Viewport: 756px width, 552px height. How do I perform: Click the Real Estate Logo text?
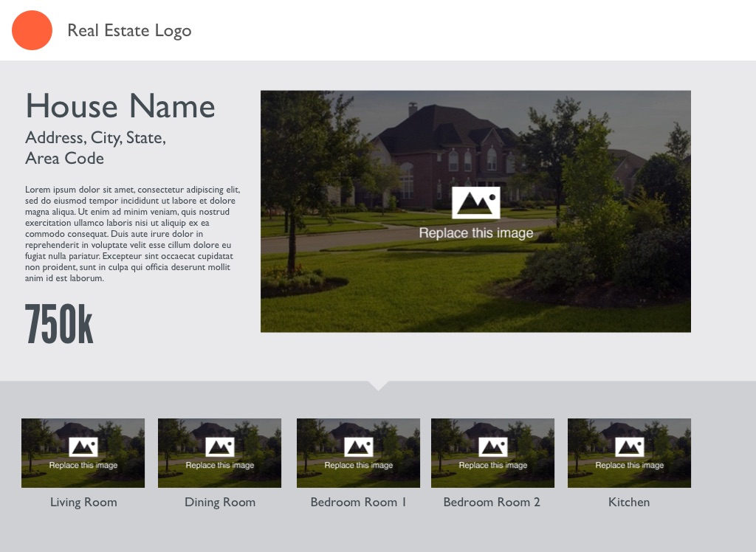pos(129,30)
